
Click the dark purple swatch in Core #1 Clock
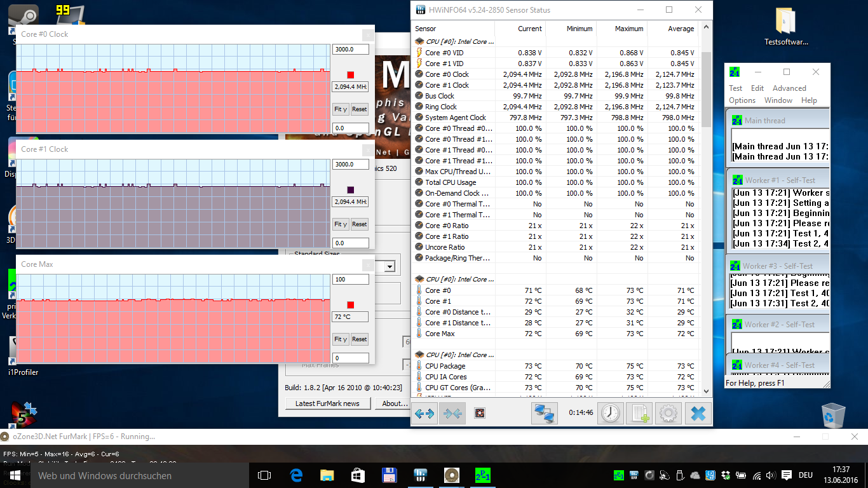[x=350, y=189]
